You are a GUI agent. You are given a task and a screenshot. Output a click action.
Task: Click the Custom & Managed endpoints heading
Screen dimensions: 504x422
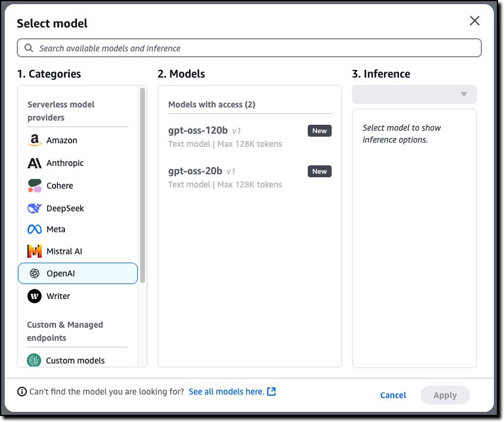click(65, 331)
